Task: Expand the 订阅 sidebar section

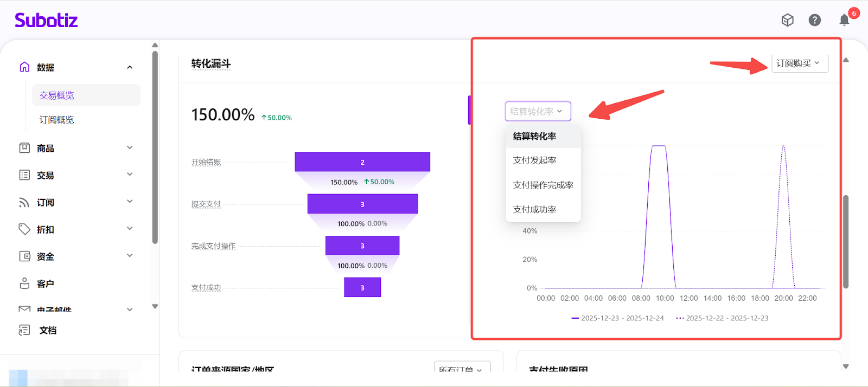Action: 130,202
